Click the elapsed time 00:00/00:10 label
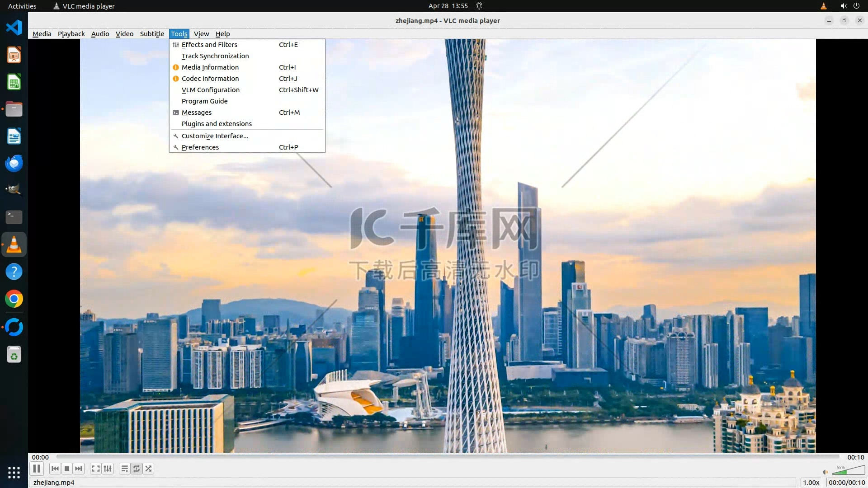Screen dimensions: 868x488 click(846, 483)
